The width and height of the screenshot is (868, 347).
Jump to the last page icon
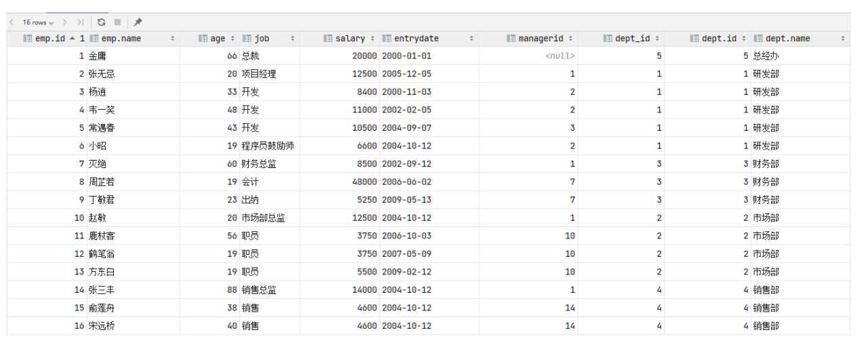(x=81, y=22)
